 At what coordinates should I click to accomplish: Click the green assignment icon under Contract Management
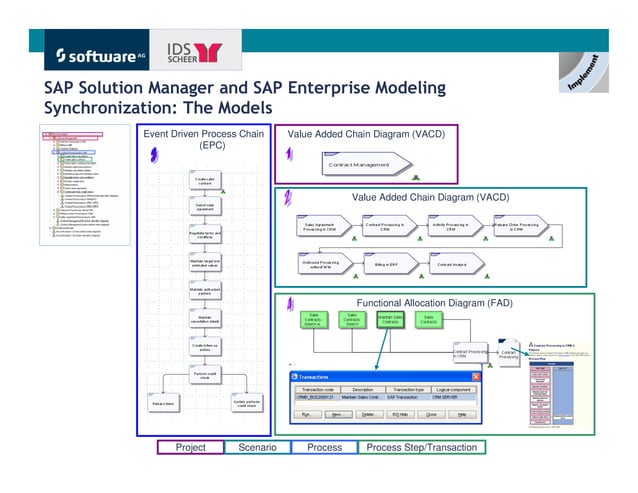(415, 177)
